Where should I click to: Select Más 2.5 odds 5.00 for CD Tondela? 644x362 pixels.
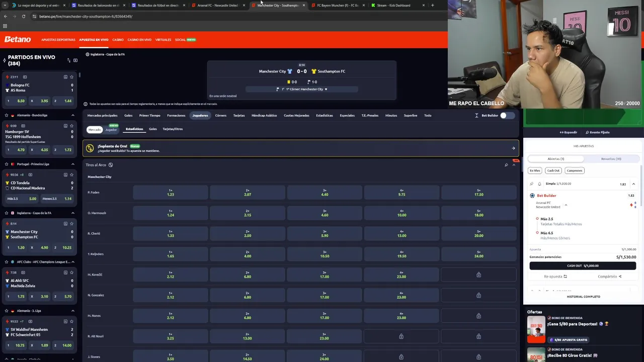pos(21,199)
